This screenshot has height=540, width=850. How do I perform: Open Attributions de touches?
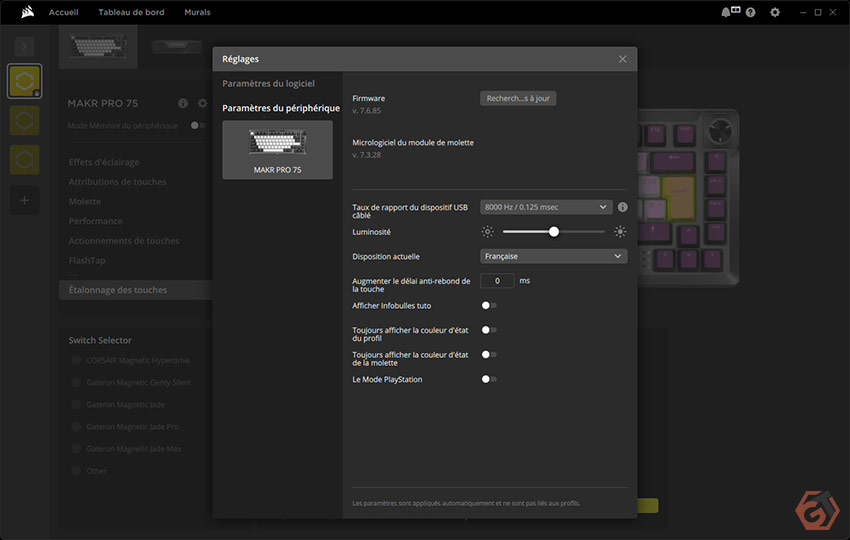pos(118,182)
